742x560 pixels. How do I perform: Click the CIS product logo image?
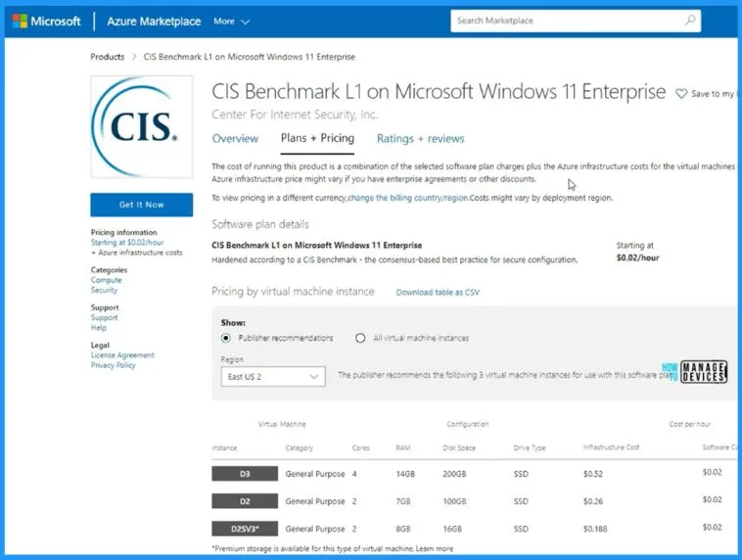pos(142,126)
